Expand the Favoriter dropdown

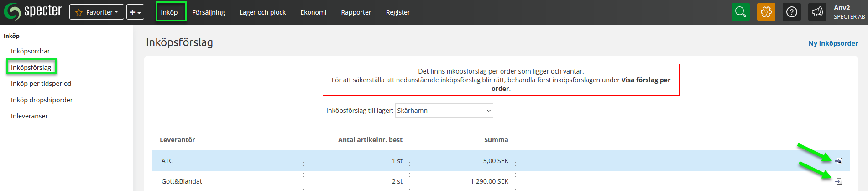(97, 12)
